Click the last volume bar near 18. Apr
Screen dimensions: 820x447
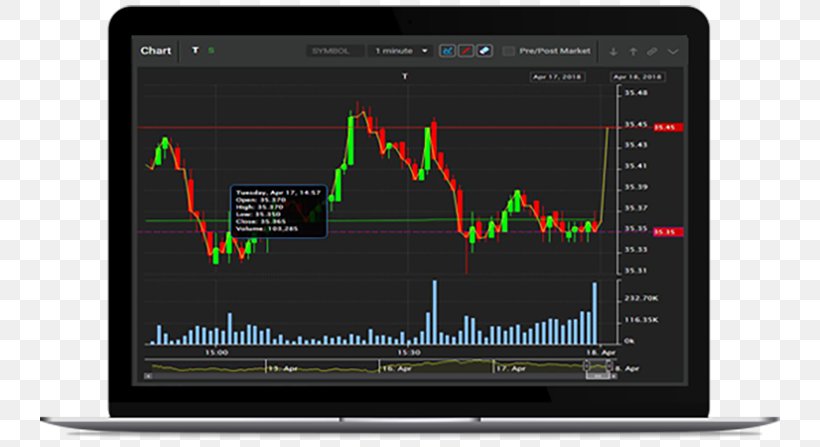[x=595, y=313]
